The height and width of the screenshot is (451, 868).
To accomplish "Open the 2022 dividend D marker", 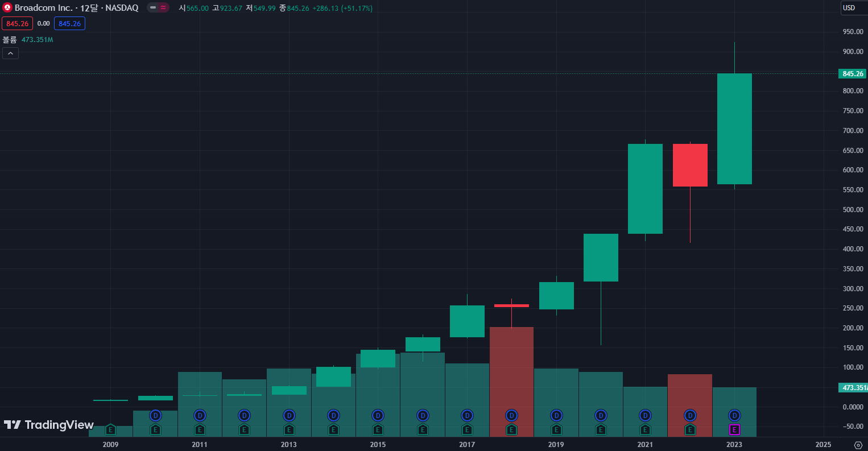I will (690, 415).
